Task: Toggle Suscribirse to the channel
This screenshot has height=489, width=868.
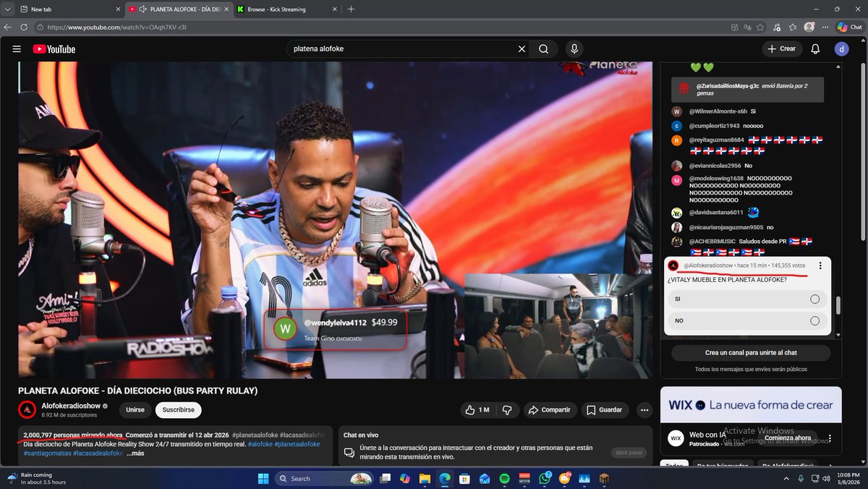Action: pos(178,409)
